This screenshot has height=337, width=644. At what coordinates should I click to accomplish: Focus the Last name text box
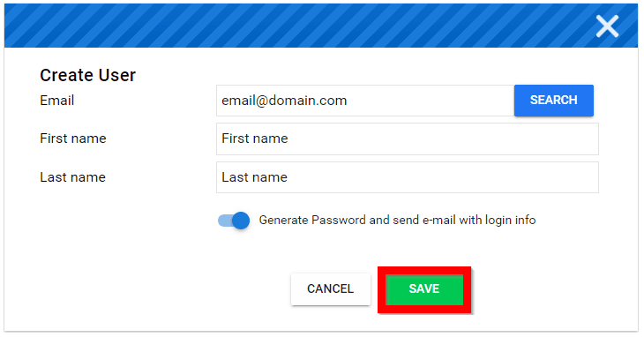point(407,177)
